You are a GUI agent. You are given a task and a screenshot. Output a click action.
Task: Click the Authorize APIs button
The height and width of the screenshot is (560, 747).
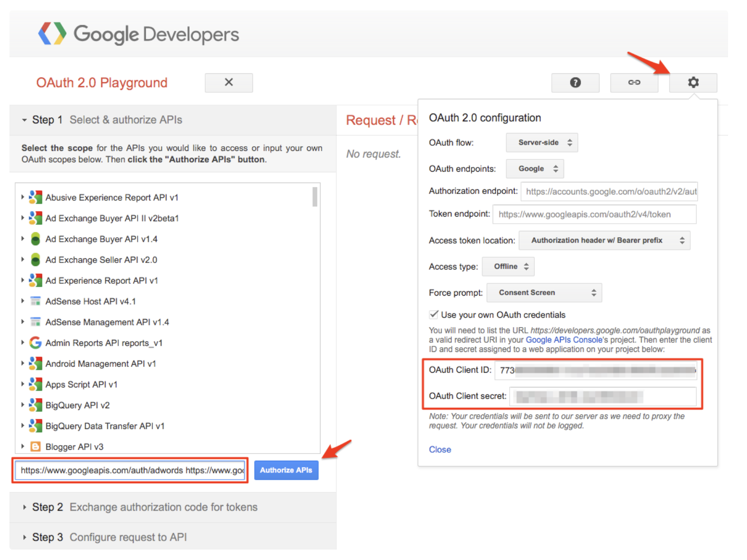(286, 470)
